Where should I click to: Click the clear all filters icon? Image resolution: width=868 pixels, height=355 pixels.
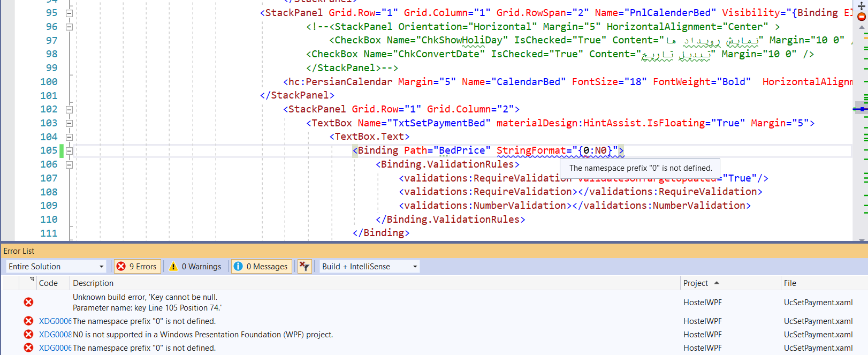(x=304, y=266)
